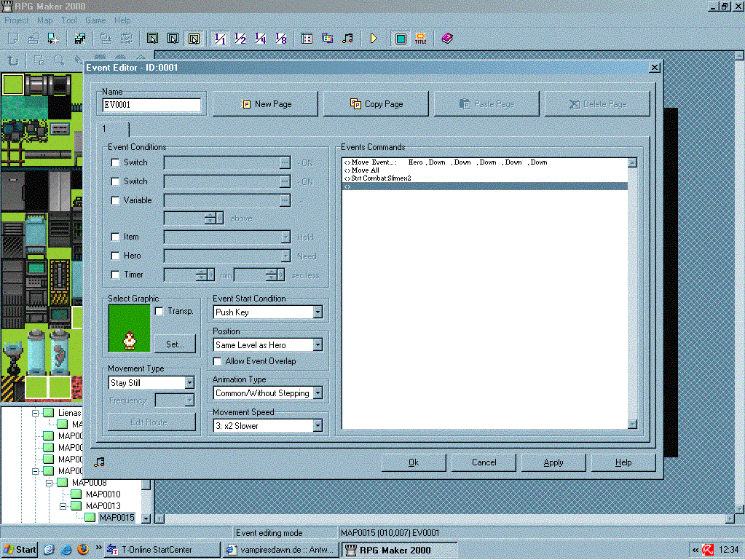745x560 pixels.
Task: Open the Event Start Condition dropdown
Action: point(318,312)
